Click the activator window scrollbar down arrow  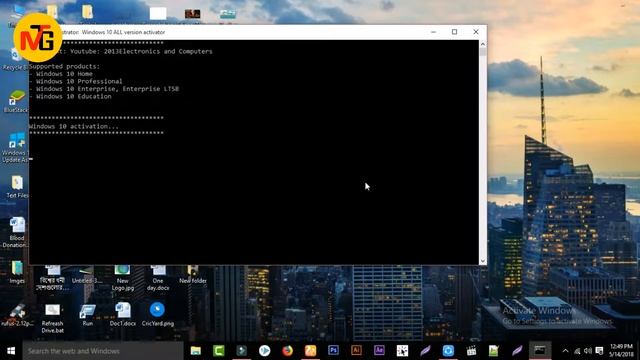click(x=483, y=261)
